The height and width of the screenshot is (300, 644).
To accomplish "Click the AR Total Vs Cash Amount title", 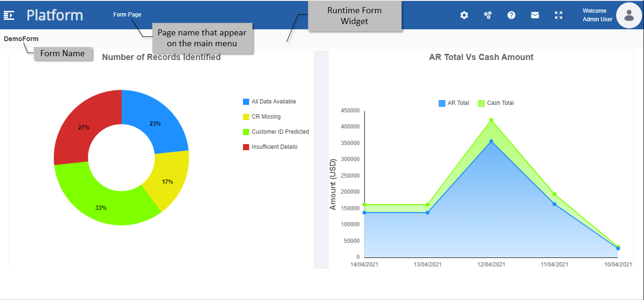I will (x=481, y=57).
